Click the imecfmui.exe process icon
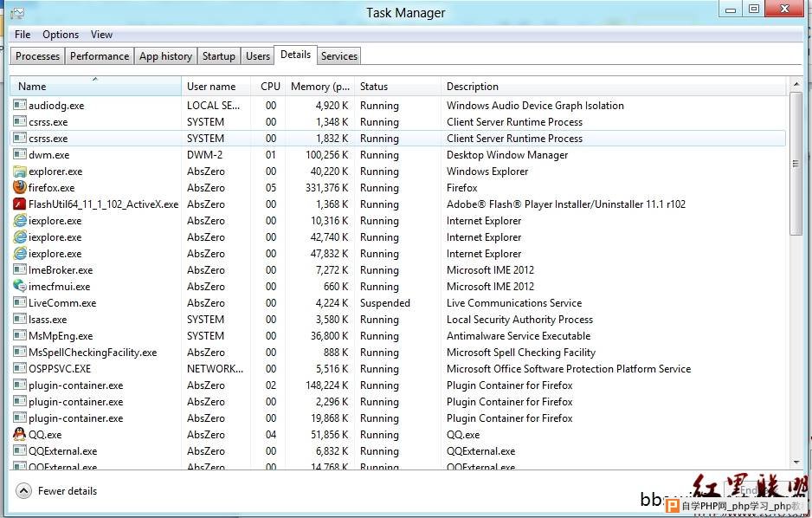Viewport: 812px width, 518px height. 20,286
